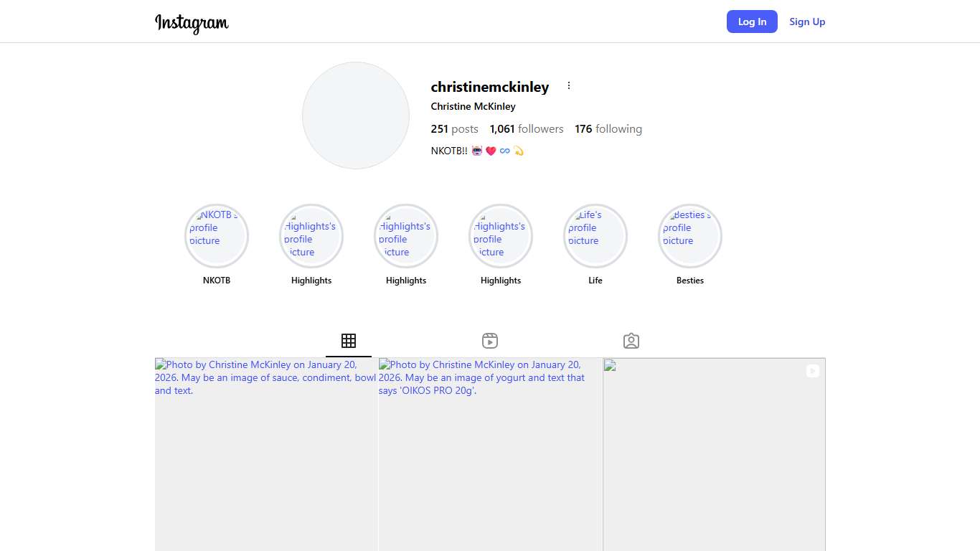The width and height of the screenshot is (980, 551).
Task: Click the large profile picture circle
Action: [x=356, y=116]
